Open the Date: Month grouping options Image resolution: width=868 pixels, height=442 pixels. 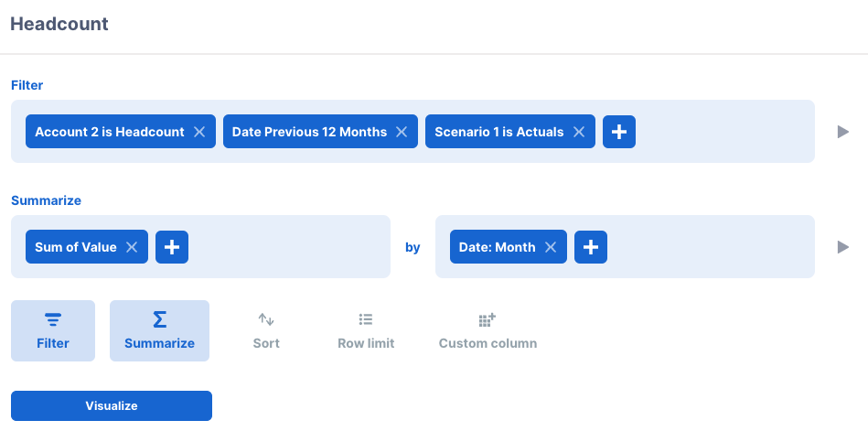(497, 247)
